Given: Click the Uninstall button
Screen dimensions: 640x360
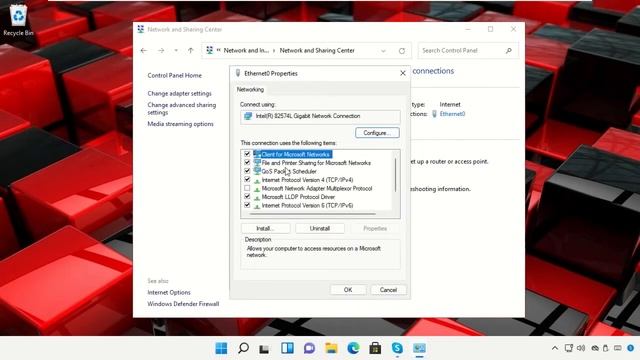Looking at the screenshot, I should pyautogui.click(x=320, y=229).
